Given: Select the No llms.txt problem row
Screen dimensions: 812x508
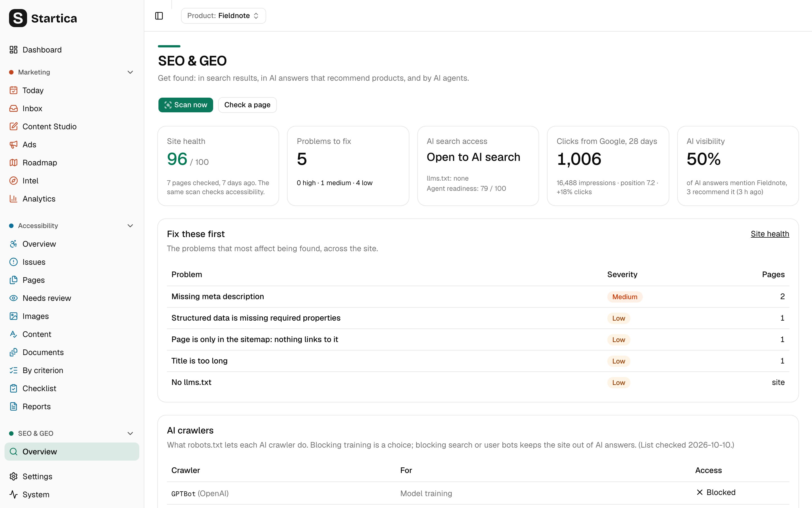Looking at the screenshot, I should click(x=478, y=382).
